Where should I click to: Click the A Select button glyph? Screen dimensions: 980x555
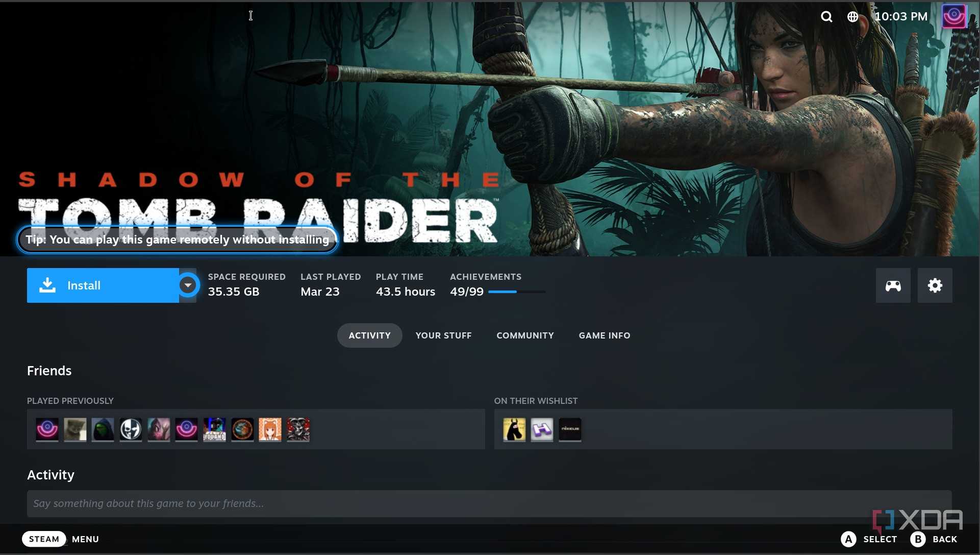[848, 539]
